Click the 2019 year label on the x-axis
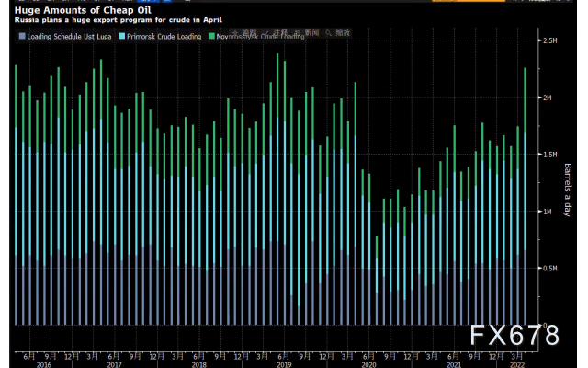Screen dimensions: 588x368 click(284, 364)
